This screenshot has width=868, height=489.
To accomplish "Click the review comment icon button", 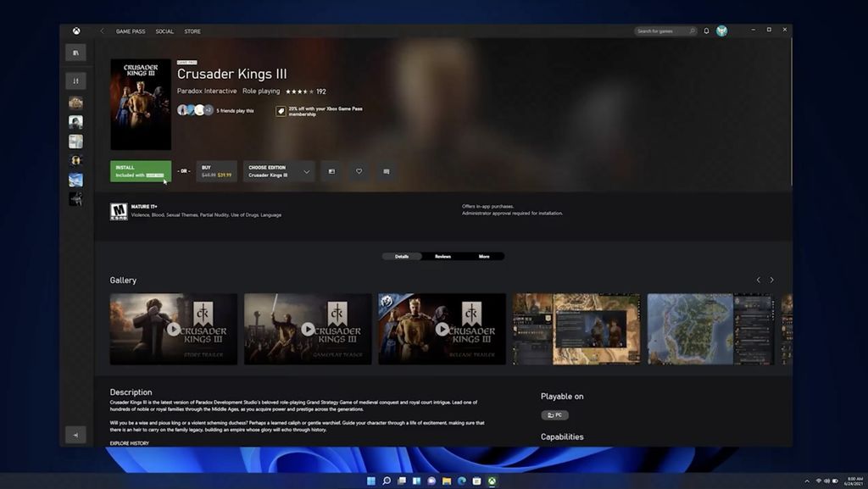I will click(x=386, y=171).
